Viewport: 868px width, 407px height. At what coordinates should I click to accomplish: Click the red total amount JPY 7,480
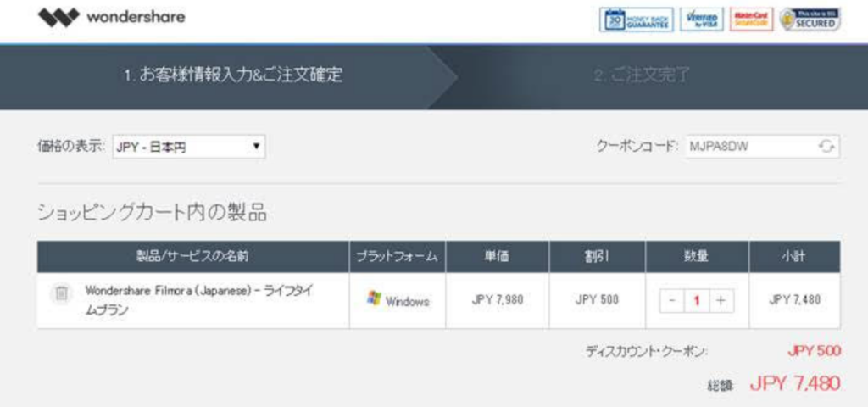click(x=795, y=383)
